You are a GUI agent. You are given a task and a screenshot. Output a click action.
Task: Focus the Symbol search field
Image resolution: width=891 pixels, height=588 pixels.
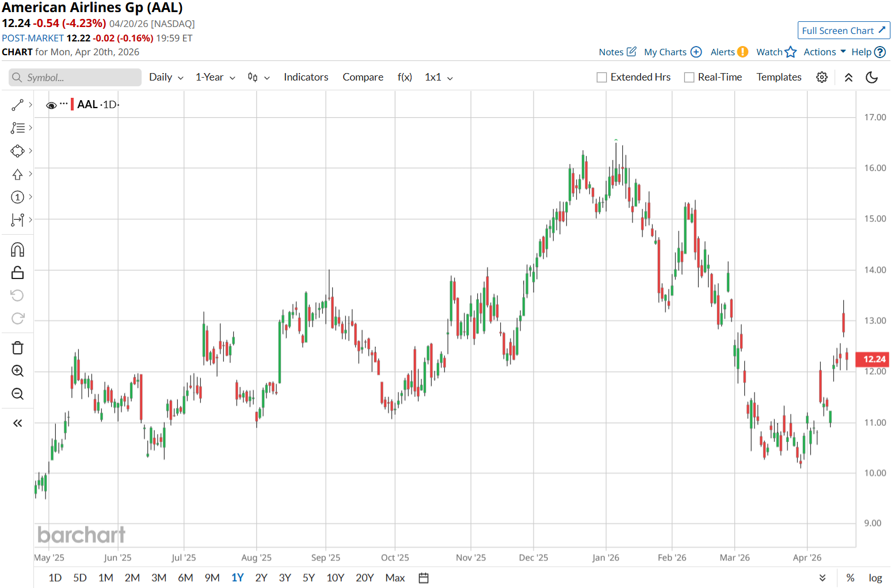coord(75,78)
